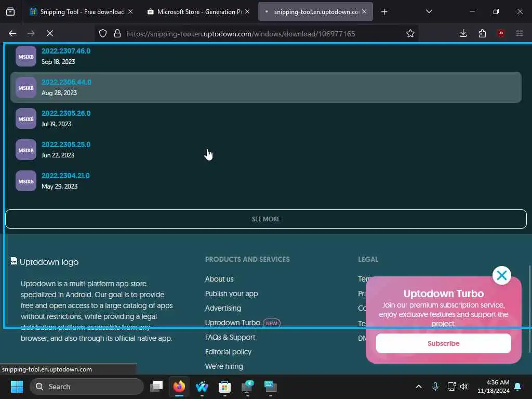Open the Editorial policy link
This screenshot has width=532, height=399.
pos(228,352)
